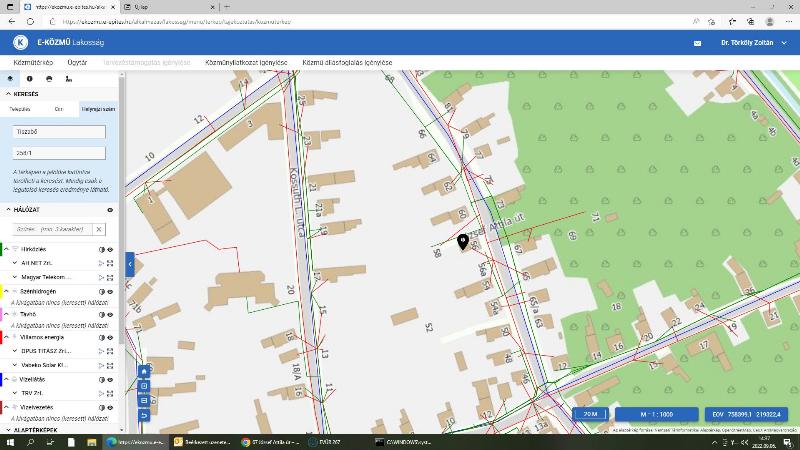Toggle Villamos energia layer eye icon

pyautogui.click(x=110, y=338)
